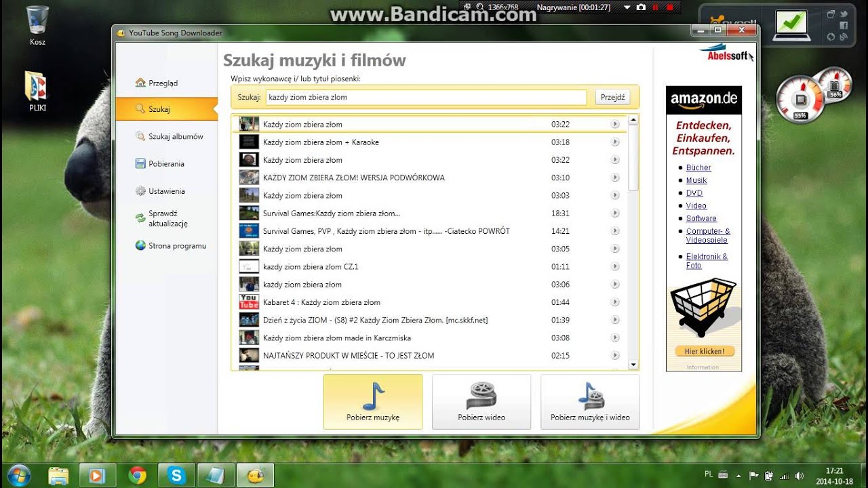This screenshot has height=488, width=868.
Task: Open the PLIKI folder on the desktop
Action: 37,91
